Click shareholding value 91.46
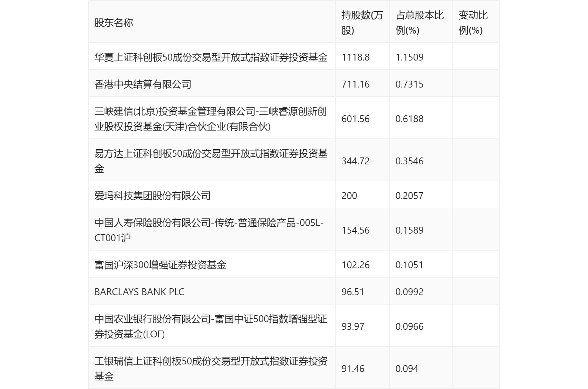Screen dimensions: 588x389 coord(353,369)
